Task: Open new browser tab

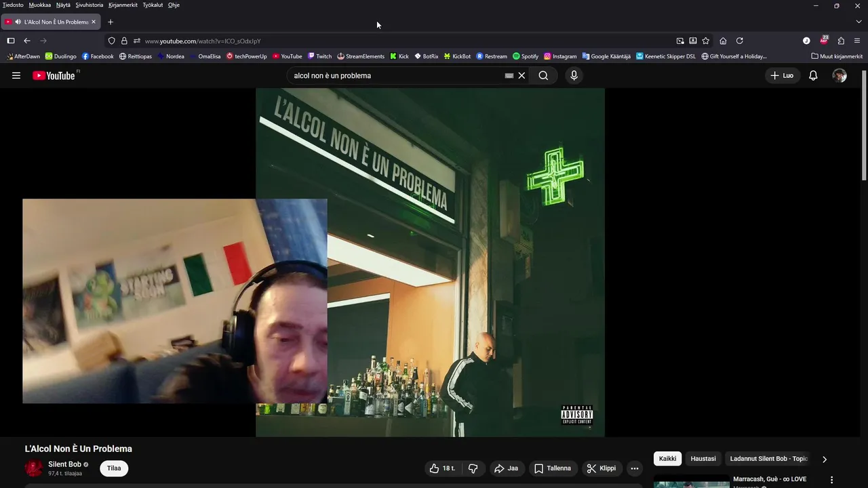Action: pyautogui.click(x=111, y=22)
